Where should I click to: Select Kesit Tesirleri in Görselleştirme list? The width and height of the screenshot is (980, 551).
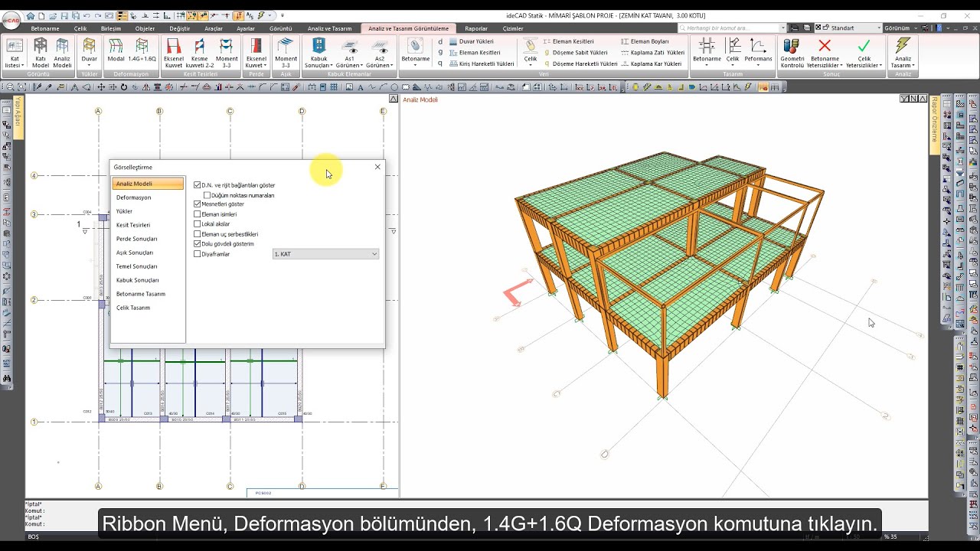(148, 225)
